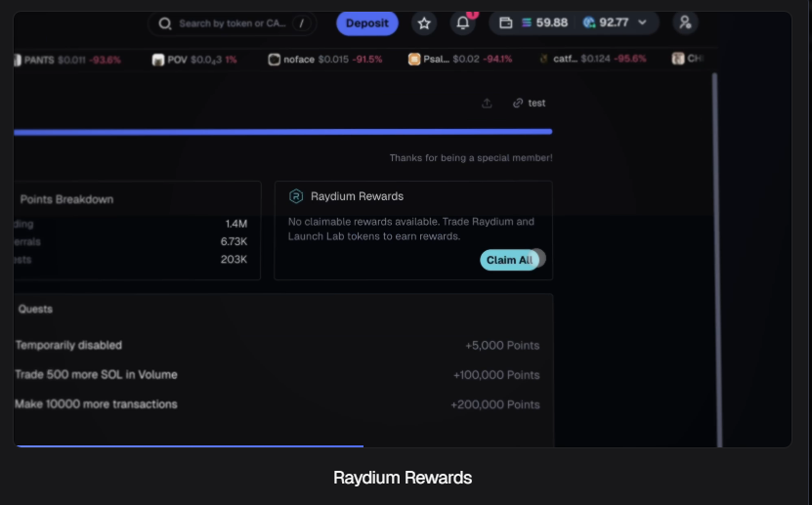Click the +200,000 Points reward
This screenshot has width=812, height=505.
tap(495, 404)
